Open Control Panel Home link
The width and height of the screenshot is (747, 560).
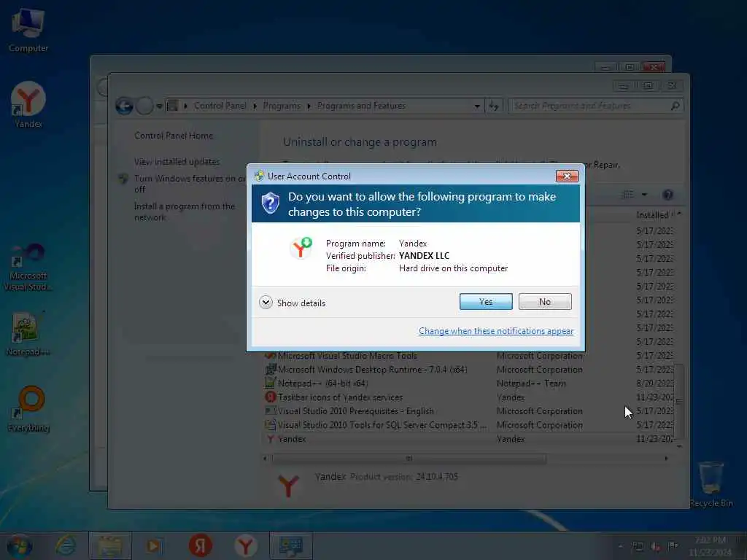pyautogui.click(x=174, y=136)
